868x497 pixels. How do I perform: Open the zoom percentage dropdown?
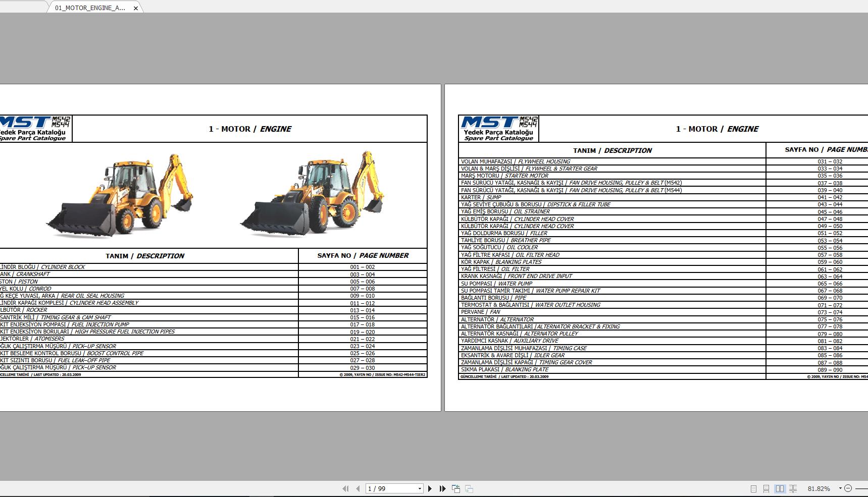[x=841, y=488]
